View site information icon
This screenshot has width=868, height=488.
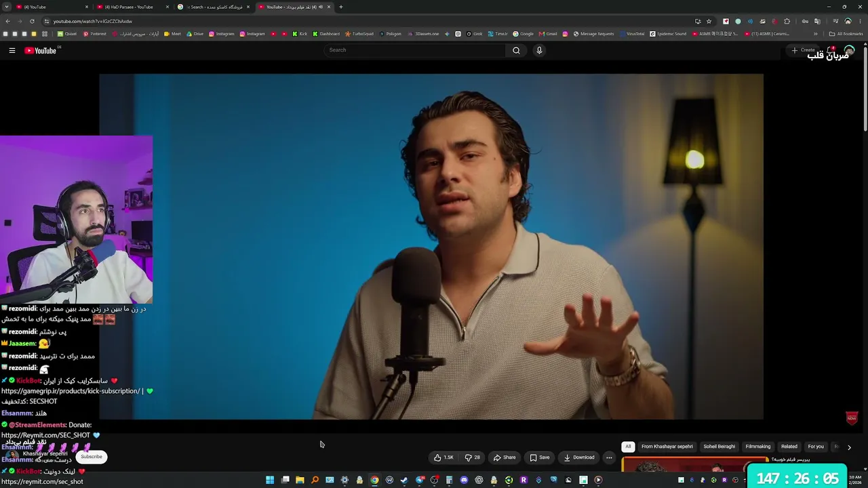click(x=46, y=21)
